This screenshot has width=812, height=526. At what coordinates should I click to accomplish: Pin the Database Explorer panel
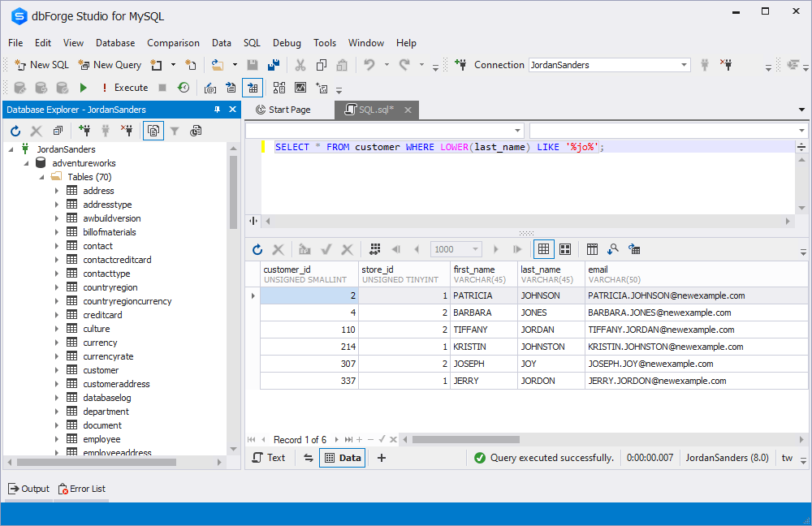click(x=216, y=109)
